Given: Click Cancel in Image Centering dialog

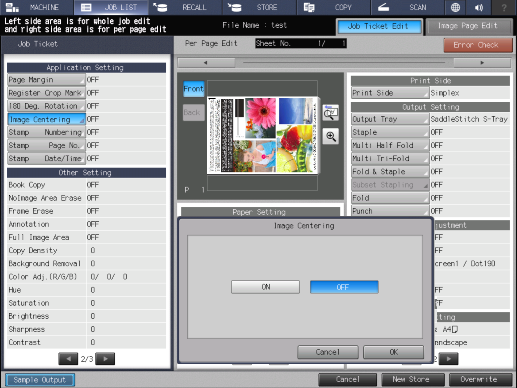Looking at the screenshot, I should pos(328,352).
